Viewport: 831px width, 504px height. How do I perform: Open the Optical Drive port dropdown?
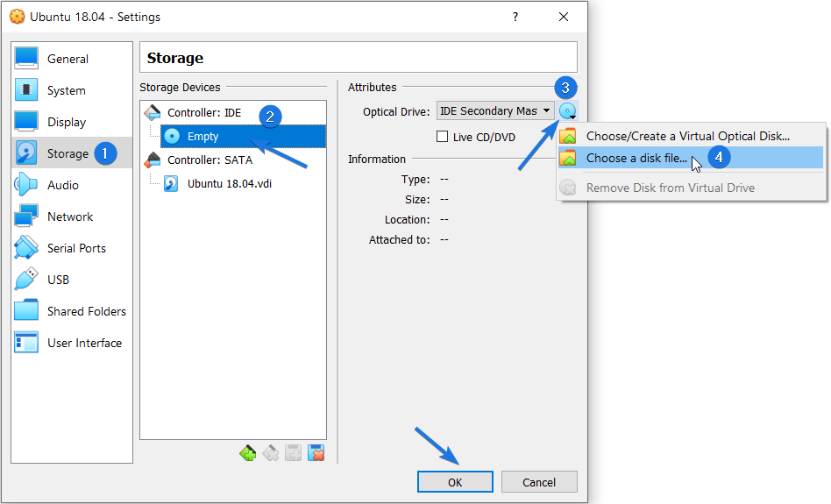495,110
